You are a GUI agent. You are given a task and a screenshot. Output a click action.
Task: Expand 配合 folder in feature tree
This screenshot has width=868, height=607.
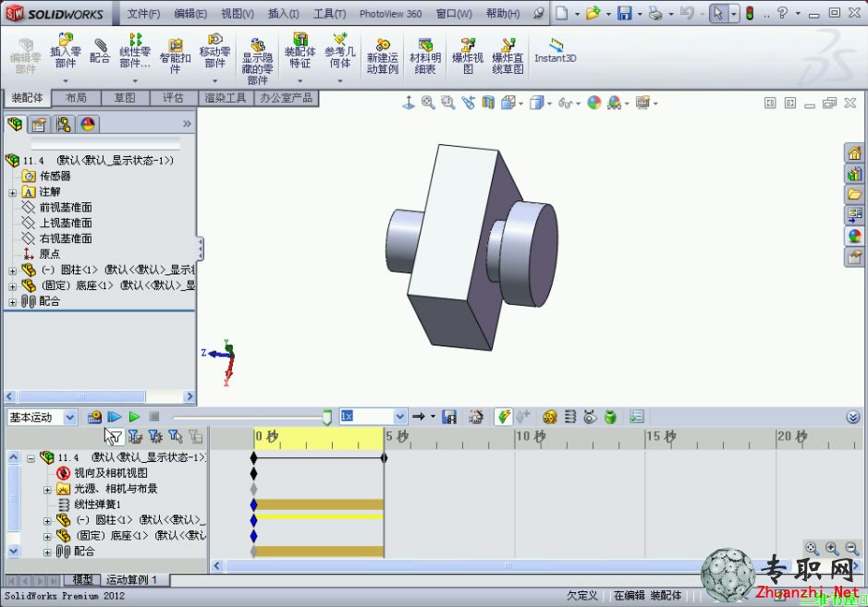pos(12,302)
